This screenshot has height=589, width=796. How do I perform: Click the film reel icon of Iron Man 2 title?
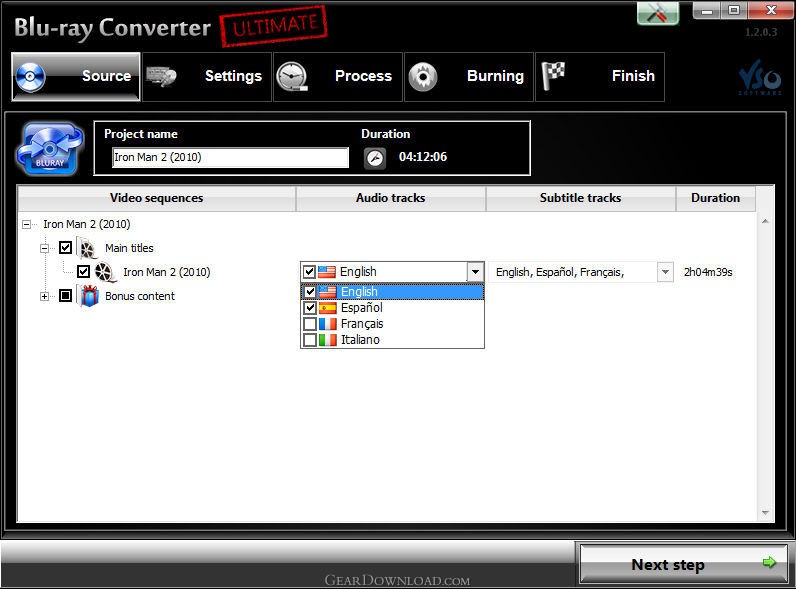(106, 272)
